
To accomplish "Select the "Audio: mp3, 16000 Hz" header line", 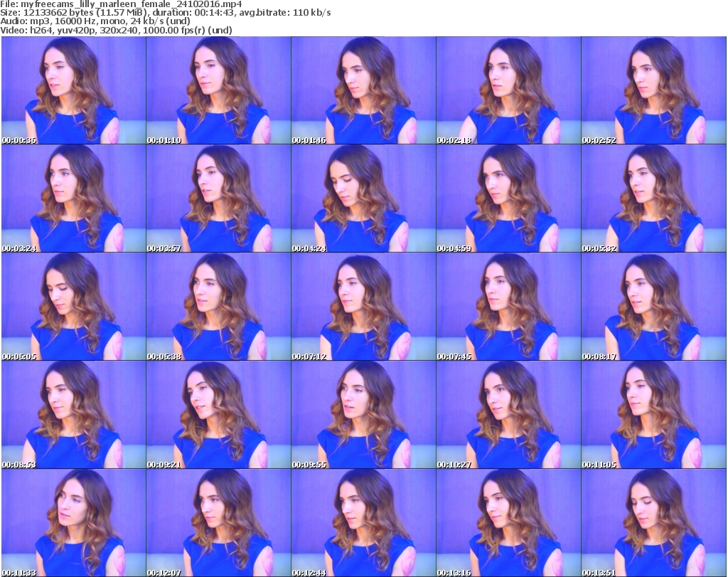I will point(95,21).
